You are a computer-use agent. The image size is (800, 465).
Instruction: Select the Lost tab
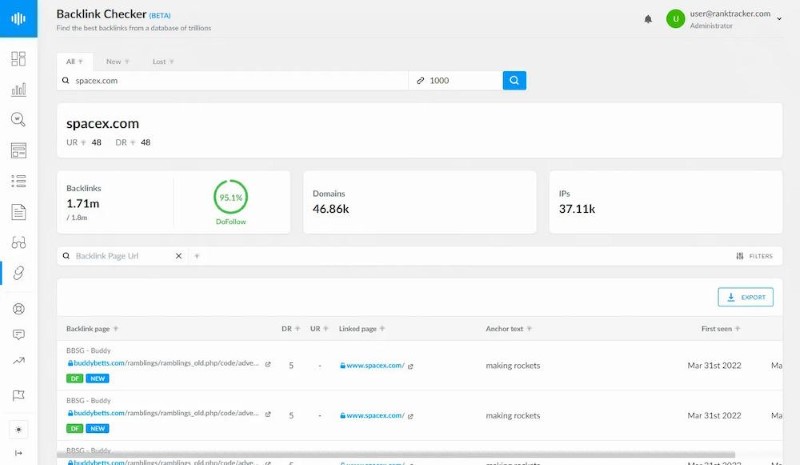[x=163, y=61]
